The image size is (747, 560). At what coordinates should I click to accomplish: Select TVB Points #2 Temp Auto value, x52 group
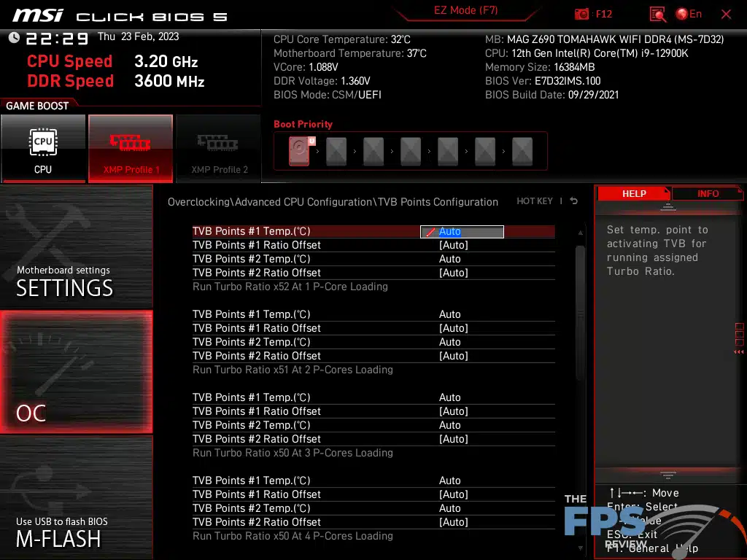point(449,259)
